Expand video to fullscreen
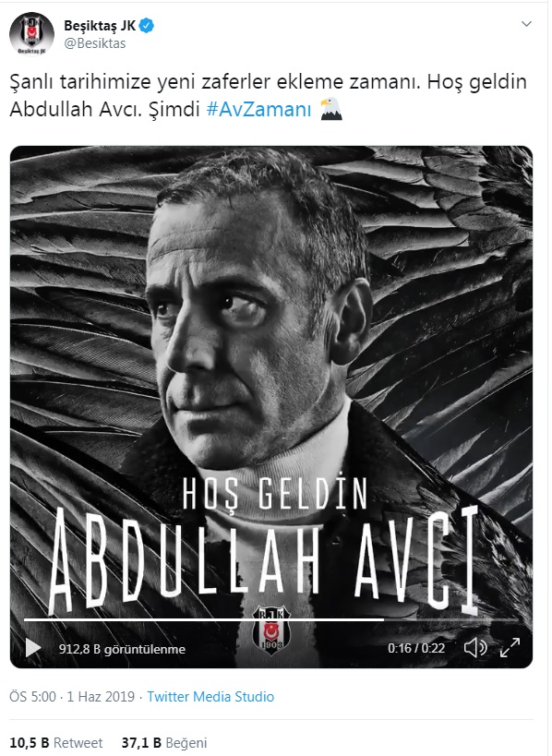The image size is (552, 756). point(510,647)
